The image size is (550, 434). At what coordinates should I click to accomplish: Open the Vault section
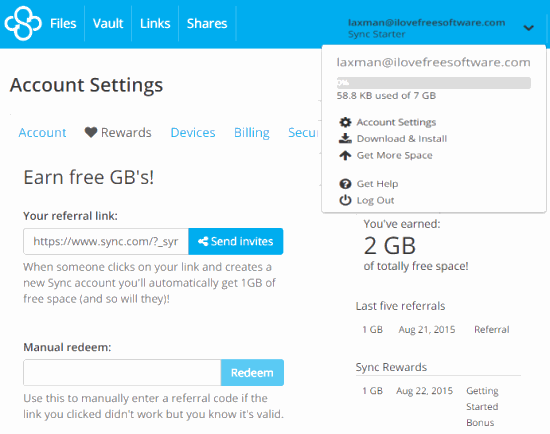click(x=108, y=24)
